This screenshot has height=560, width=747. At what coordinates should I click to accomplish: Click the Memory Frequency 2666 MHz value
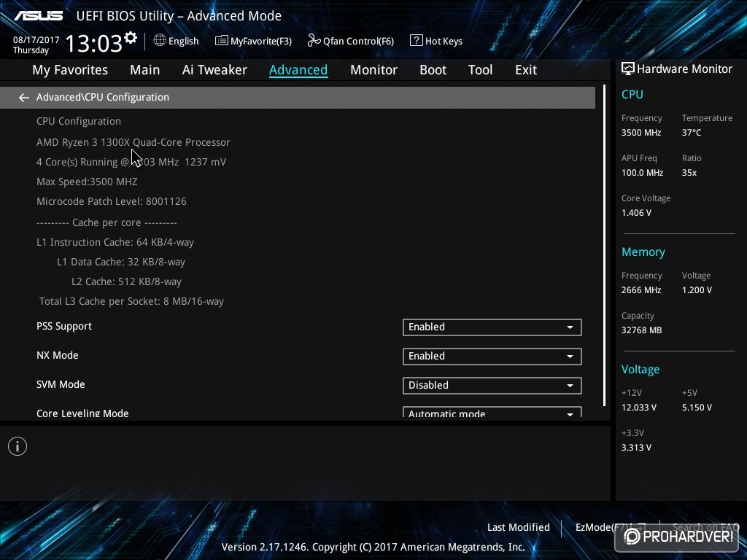click(x=641, y=290)
